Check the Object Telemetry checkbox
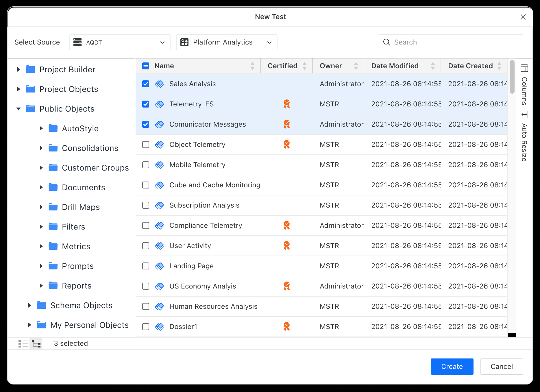This screenshot has height=392, width=540. tap(146, 145)
